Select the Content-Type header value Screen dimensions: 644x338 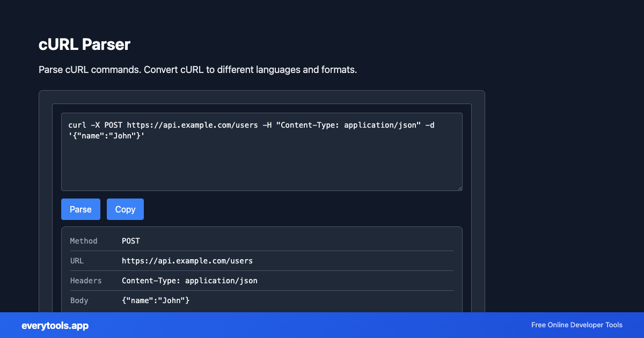(x=189, y=281)
